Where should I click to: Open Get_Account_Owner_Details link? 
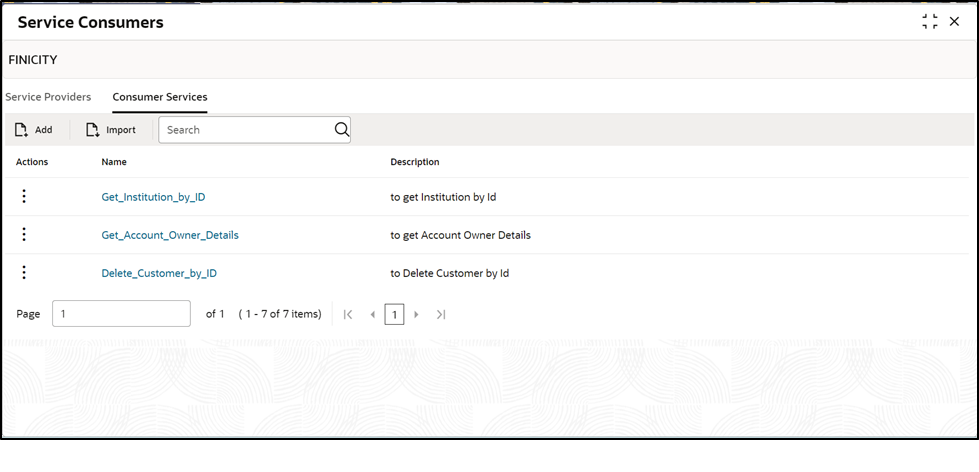coord(170,235)
